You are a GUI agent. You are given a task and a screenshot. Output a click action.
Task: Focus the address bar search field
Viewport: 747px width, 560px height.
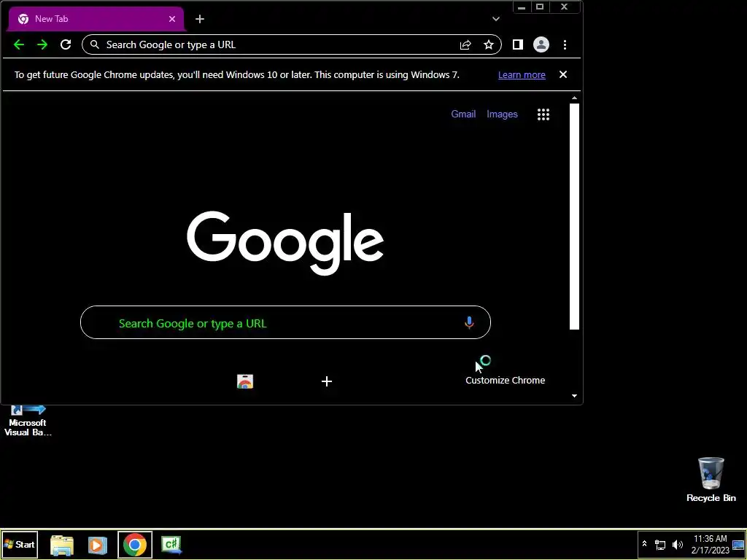point(292,44)
